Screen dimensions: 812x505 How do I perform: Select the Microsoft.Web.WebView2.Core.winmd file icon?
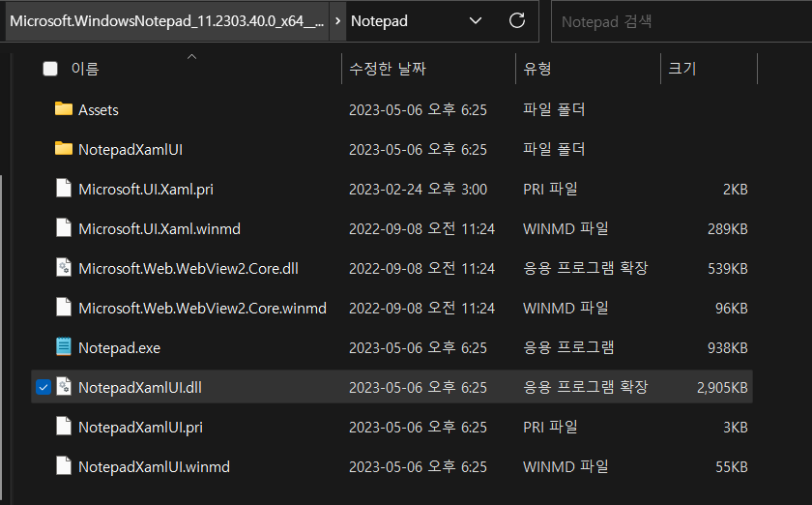64,308
